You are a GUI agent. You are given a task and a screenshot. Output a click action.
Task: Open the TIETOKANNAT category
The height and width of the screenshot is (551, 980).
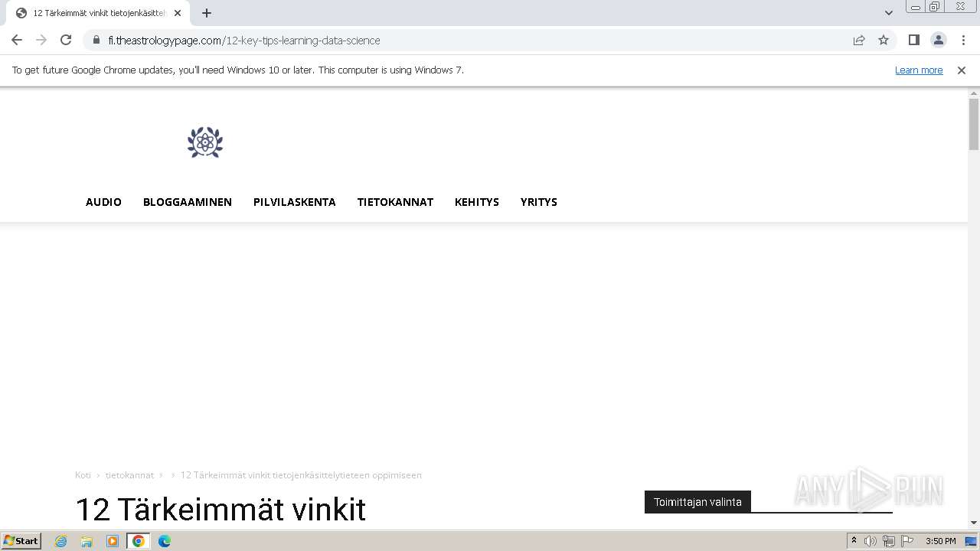(x=395, y=202)
